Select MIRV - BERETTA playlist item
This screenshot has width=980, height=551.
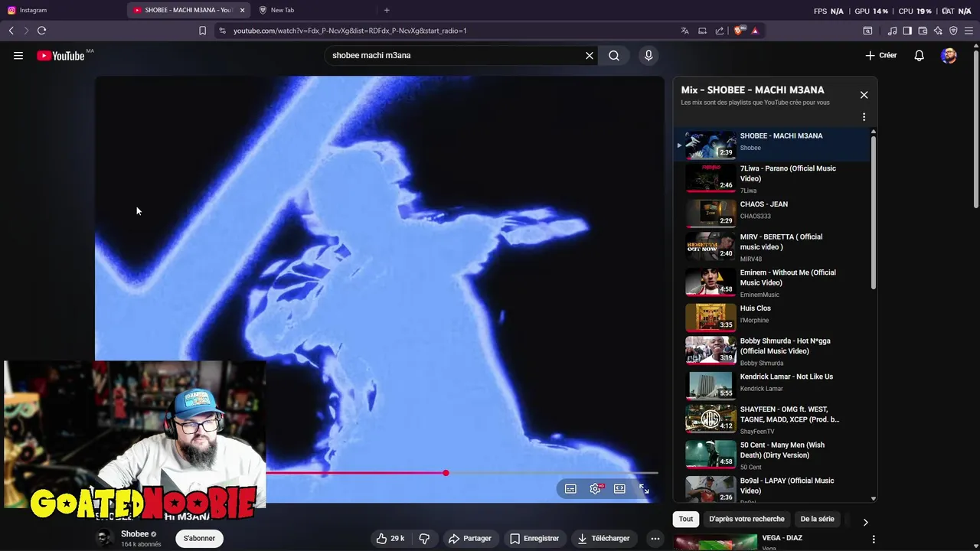click(x=773, y=246)
